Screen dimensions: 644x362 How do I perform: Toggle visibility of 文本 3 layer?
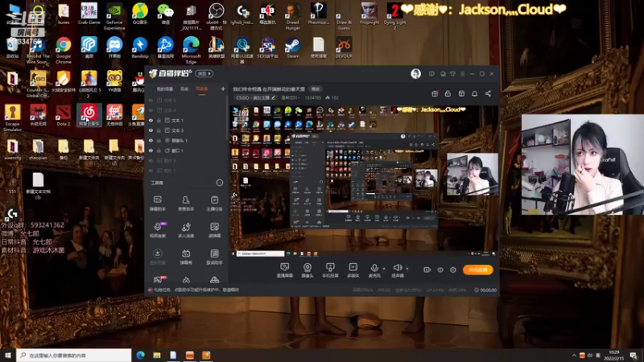[151, 130]
